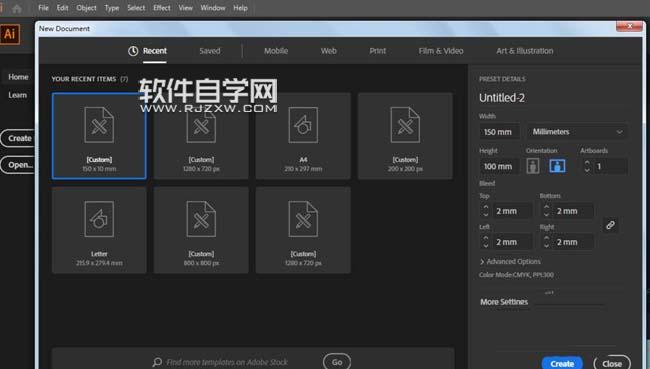Select landscape orientation icon
650x369 pixels.
click(x=557, y=166)
